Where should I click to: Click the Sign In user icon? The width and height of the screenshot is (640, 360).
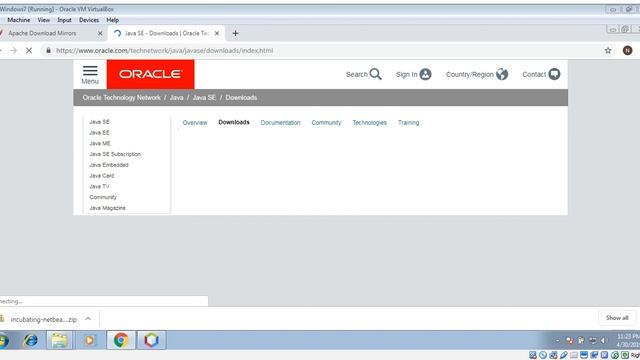coord(425,74)
